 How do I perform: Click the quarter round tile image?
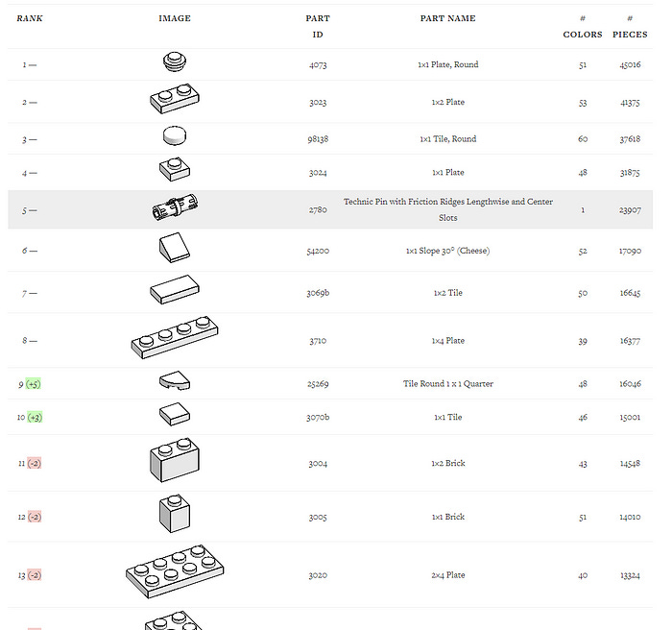pos(175,381)
